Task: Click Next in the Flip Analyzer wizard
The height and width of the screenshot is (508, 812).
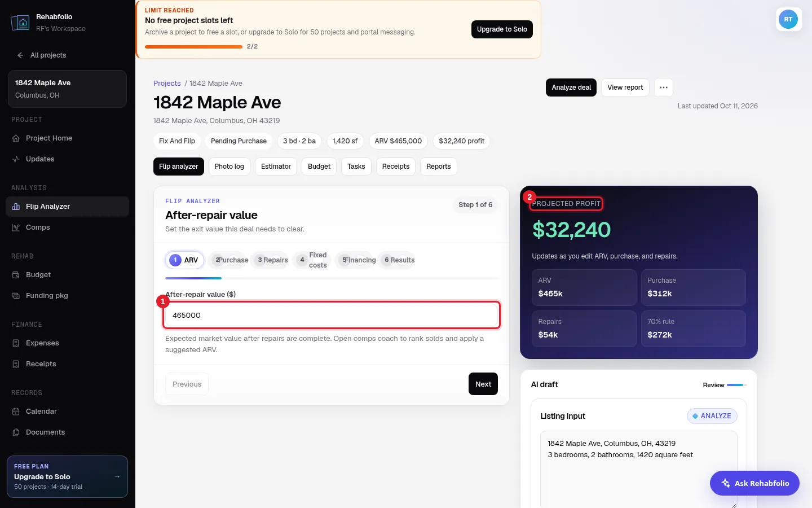Action: pyautogui.click(x=483, y=384)
